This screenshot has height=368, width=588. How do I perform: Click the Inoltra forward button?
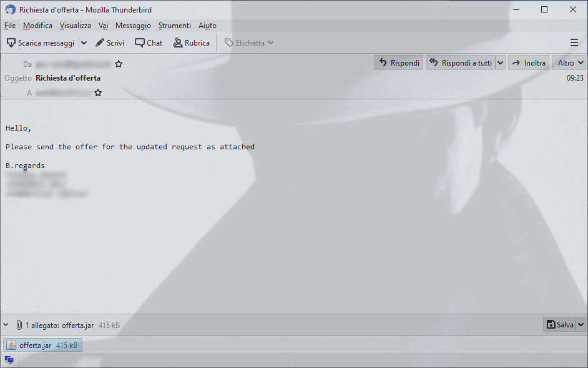tap(529, 62)
